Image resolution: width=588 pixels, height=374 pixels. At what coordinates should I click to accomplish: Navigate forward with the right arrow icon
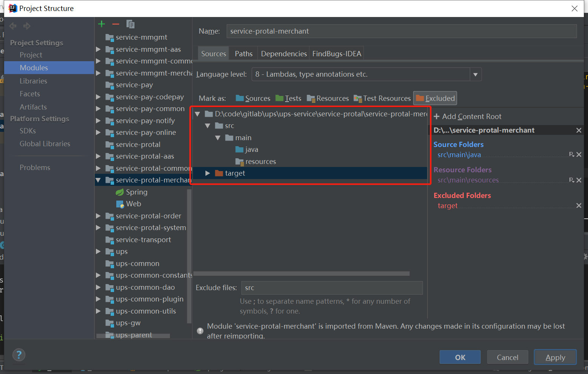tap(26, 26)
